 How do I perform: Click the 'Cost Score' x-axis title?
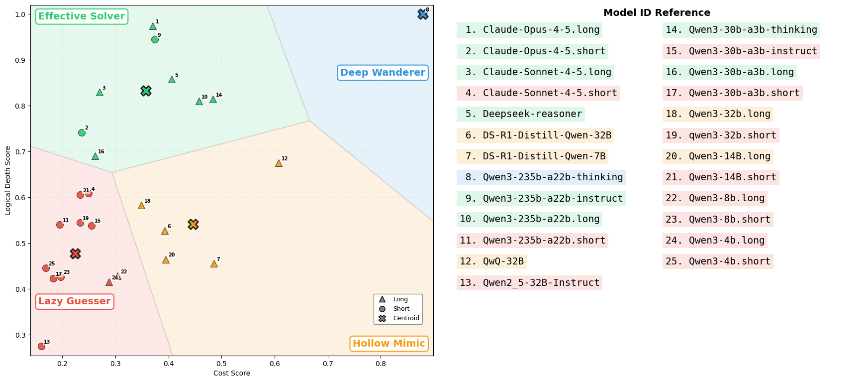click(x=232, y=373)
